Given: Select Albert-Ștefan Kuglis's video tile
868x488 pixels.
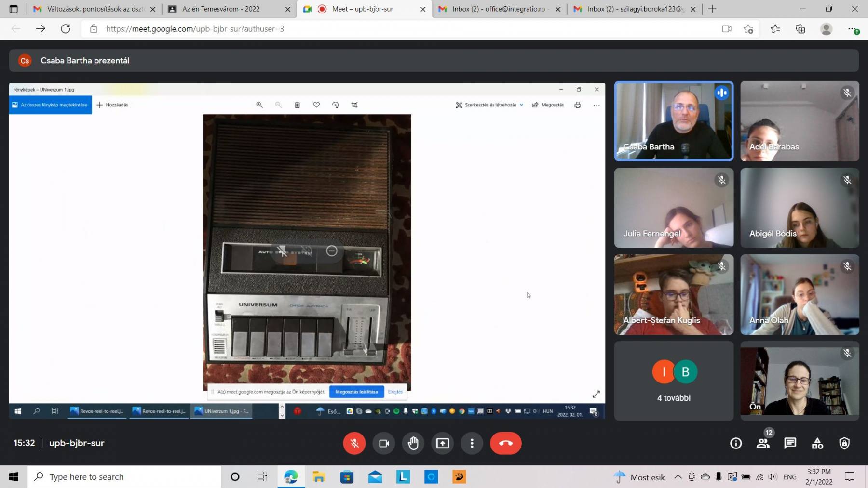Looking at the screenshot, I should point(674,294).
